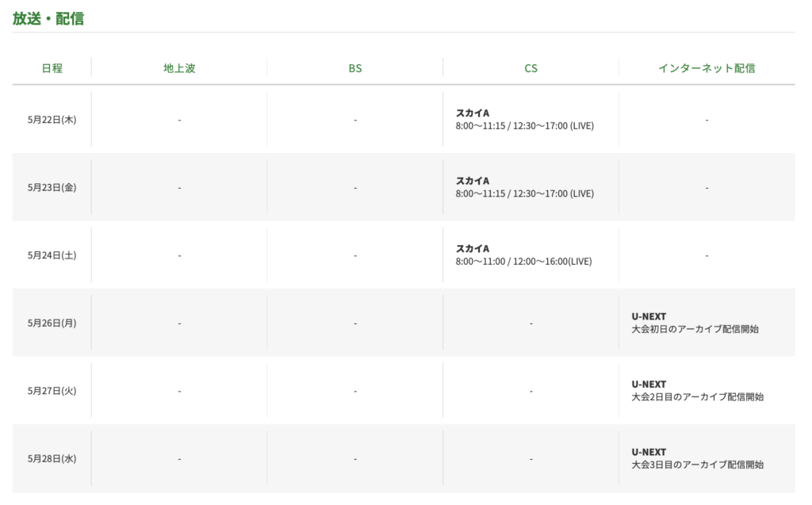This screenshot has height=505, width=812.
Task: Select the 5月26日(月) date cell
Action: click(x=52, y=323)
